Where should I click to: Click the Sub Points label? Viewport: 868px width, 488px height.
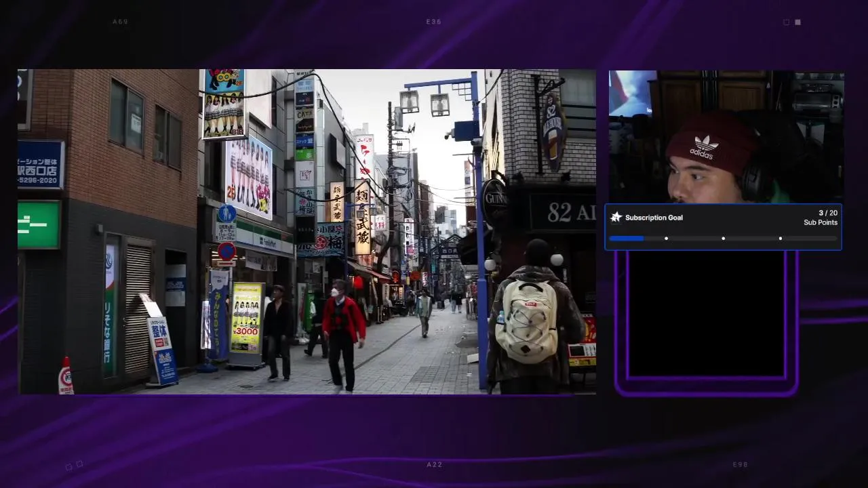[821, 222]
